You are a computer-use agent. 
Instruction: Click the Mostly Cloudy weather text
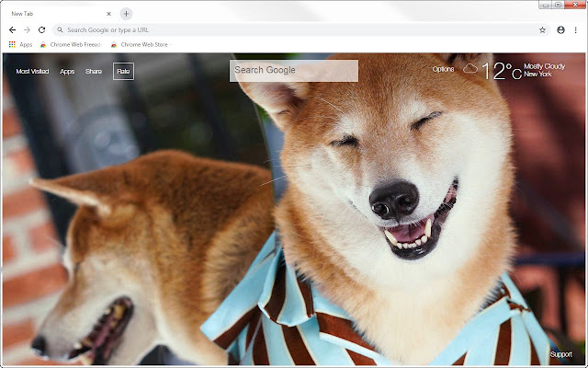544,66
